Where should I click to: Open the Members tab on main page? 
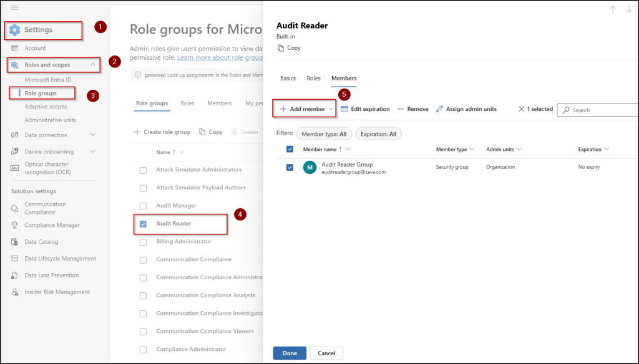[219, 103]
